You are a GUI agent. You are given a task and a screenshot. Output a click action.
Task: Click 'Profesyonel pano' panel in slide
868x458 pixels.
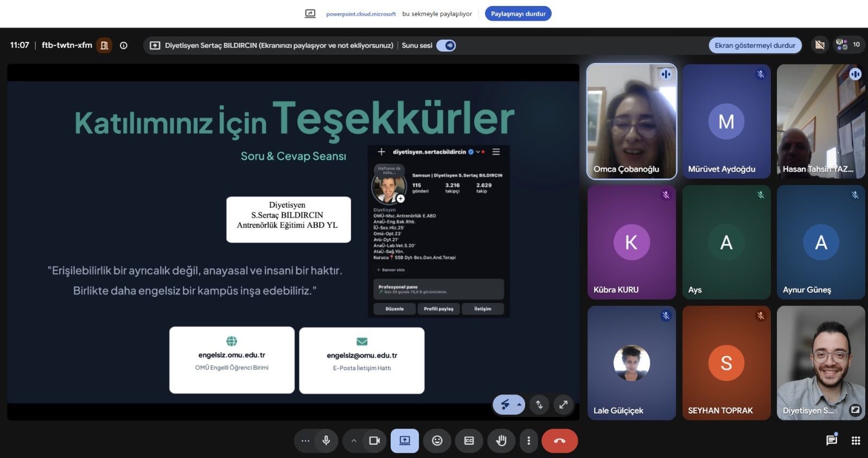click(438, 289)
